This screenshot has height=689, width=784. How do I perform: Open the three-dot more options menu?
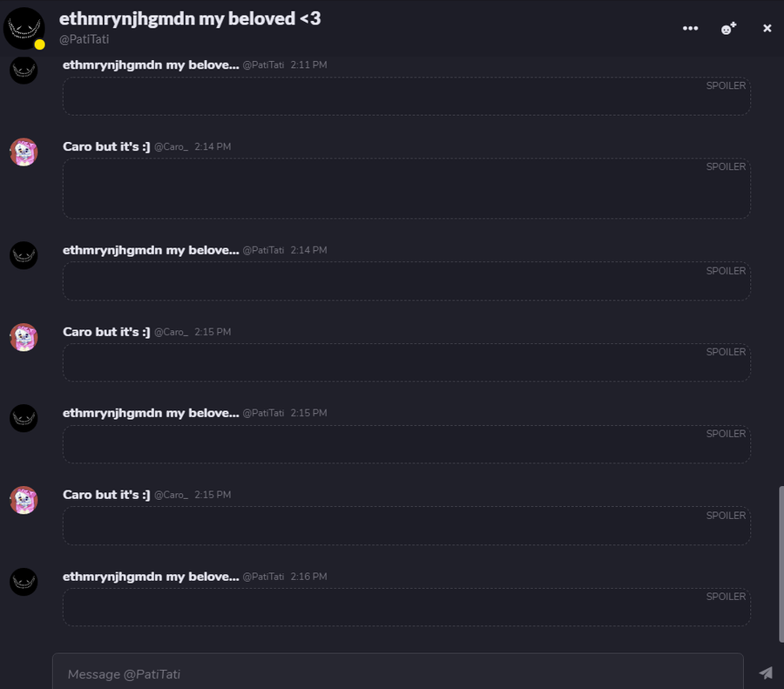[x=690, y=28]
